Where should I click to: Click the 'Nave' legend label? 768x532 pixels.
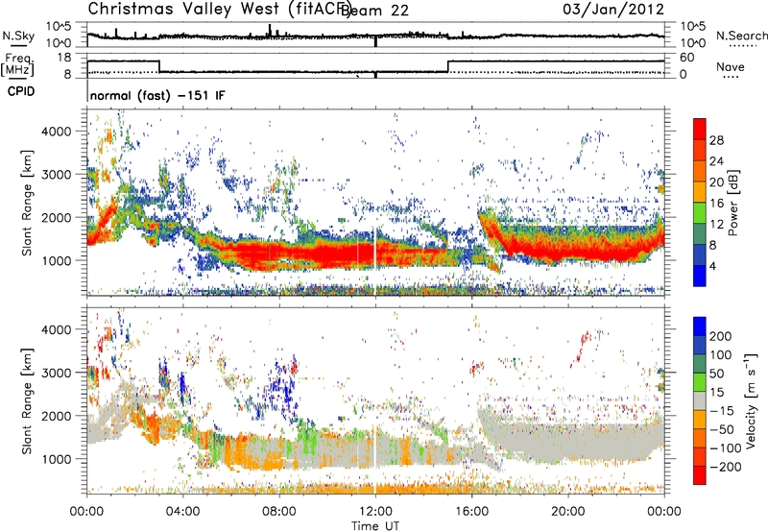tap(730, 66)
